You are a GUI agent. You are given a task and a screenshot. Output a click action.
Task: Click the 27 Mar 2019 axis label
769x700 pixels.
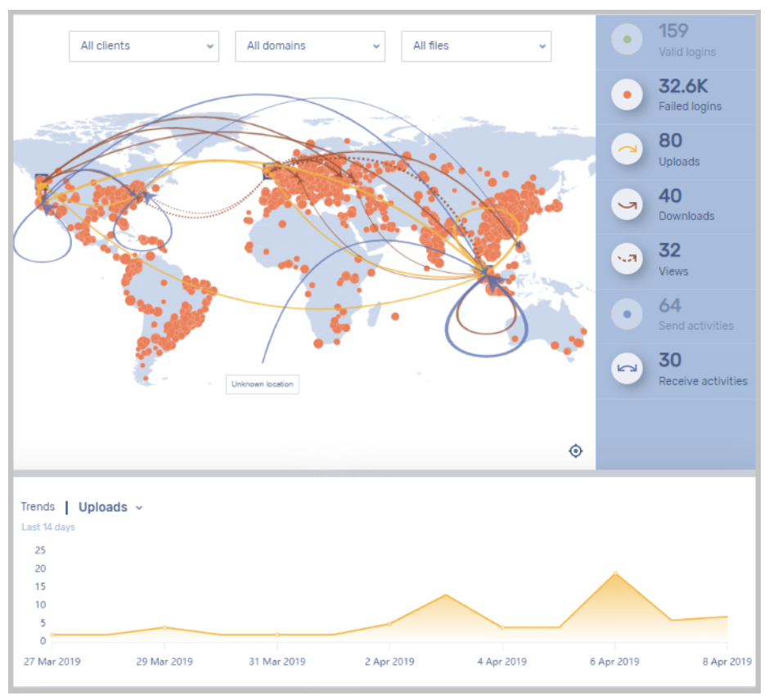[x=52, y=662]
